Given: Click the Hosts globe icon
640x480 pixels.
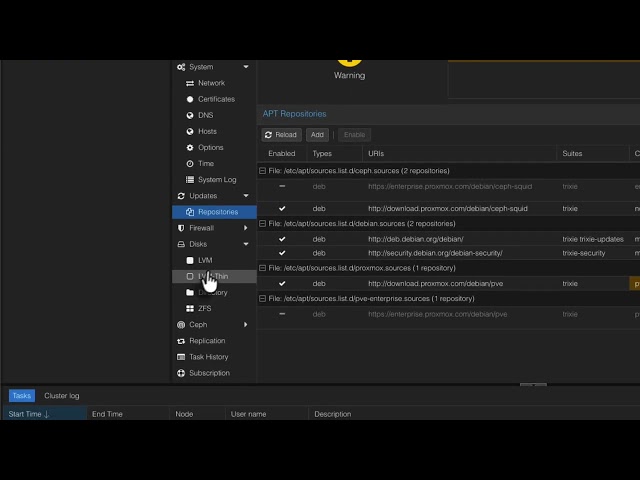Looking at the screenshot, I should pyautogui.click(x=190, y=131).
